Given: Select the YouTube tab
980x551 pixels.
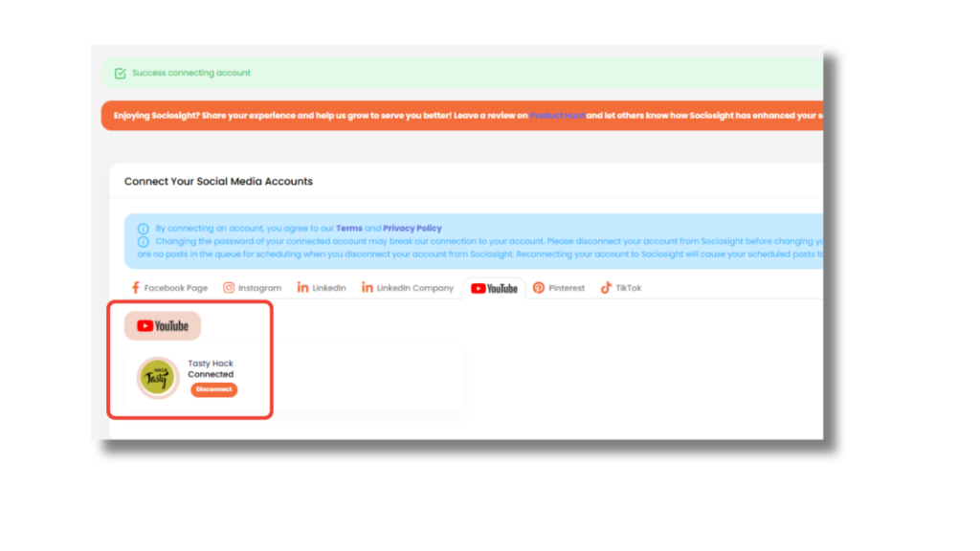Looking at the screenshot, I should [495, 289].
